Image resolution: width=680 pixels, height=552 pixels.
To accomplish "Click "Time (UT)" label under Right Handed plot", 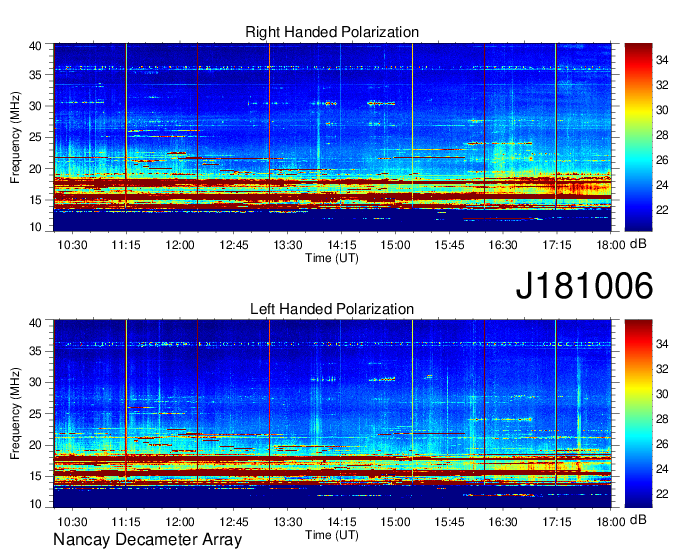I will coord(332,258).
